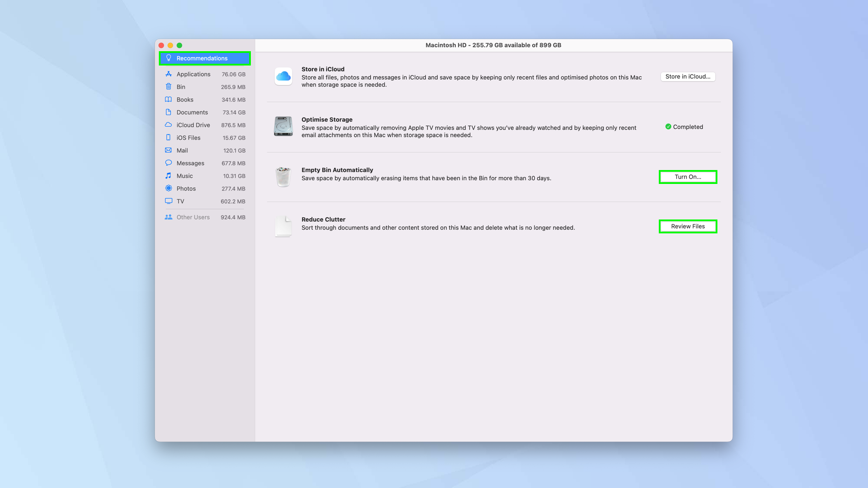
Task: Click the Review Files button
Action: pyautogui.click(x=688, y=226)
